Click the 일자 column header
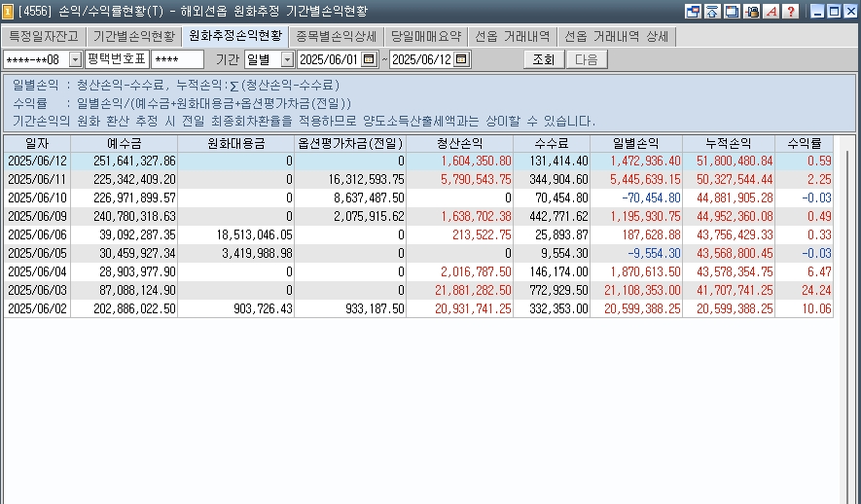The width and height of the screenshot is (861, 504). [37, 144]
